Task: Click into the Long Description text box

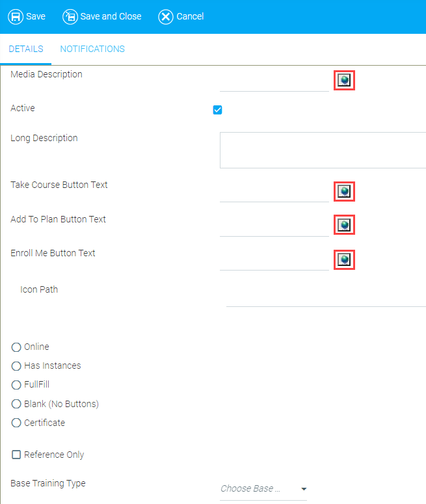Action: (323, 150)
